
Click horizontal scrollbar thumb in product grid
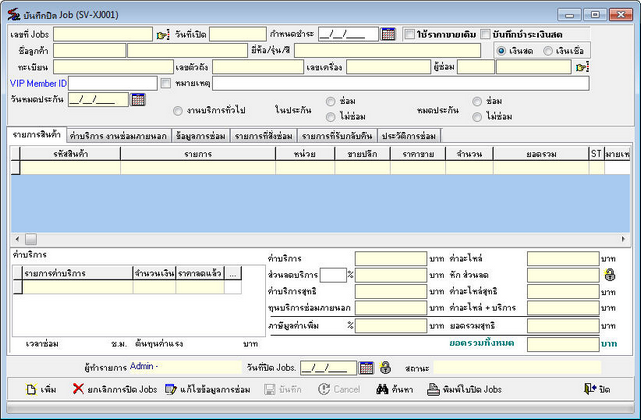[x=31, y=239]
